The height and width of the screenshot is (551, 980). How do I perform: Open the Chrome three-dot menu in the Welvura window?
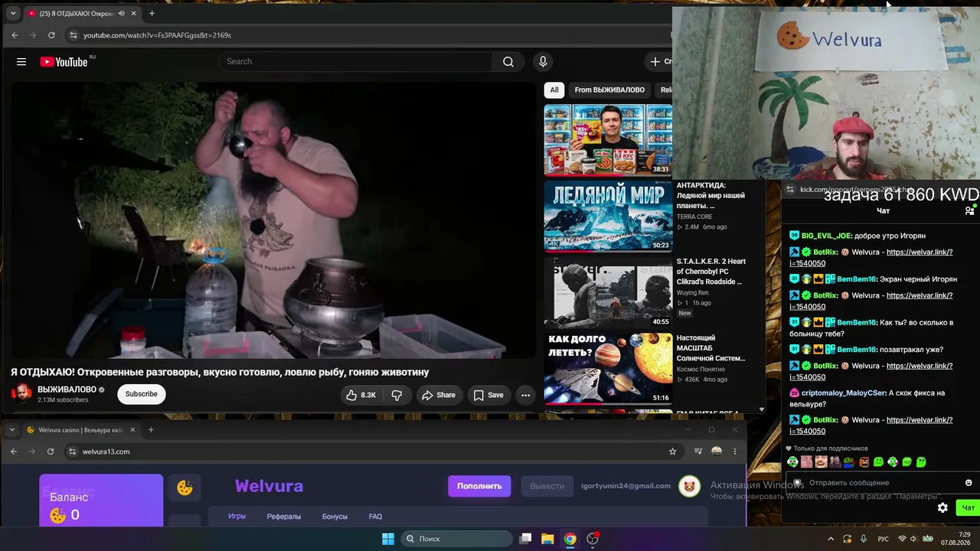tap(735, 452)
